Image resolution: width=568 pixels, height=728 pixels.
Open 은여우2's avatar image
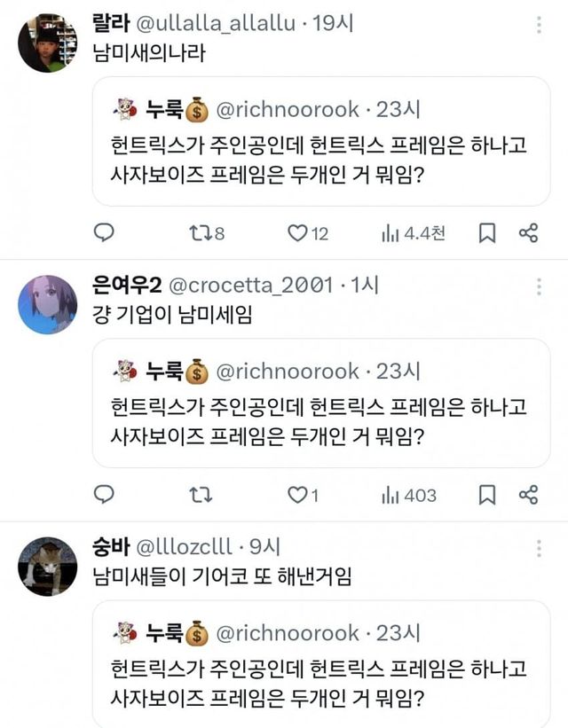pyautogui.click(x=47, y=304)
